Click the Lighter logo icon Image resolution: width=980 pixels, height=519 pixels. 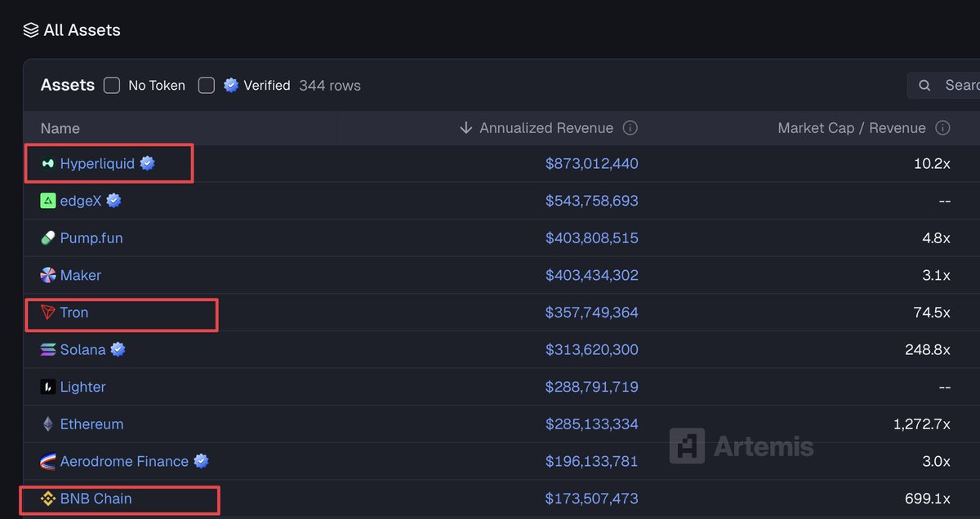pos(48,387)
